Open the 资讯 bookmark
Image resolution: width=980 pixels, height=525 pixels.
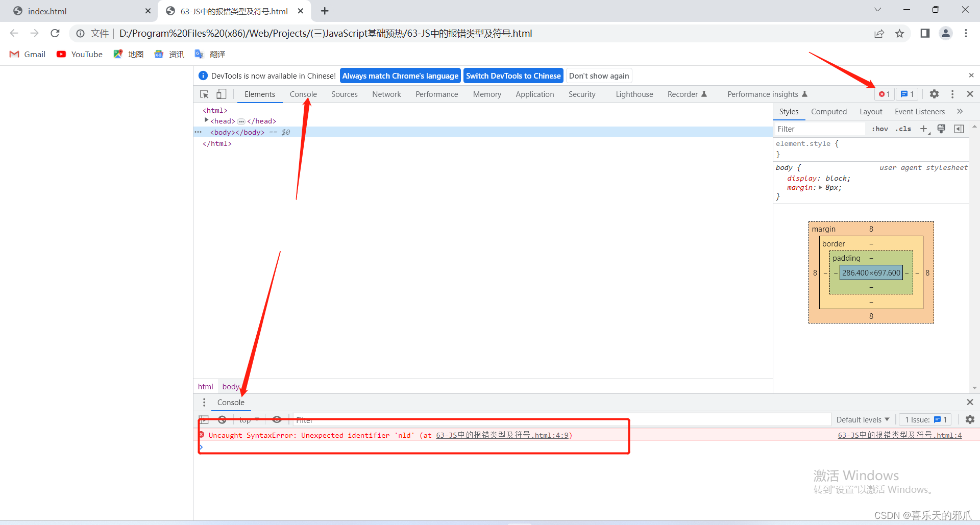pyautogui.click(x=169, y=54)
